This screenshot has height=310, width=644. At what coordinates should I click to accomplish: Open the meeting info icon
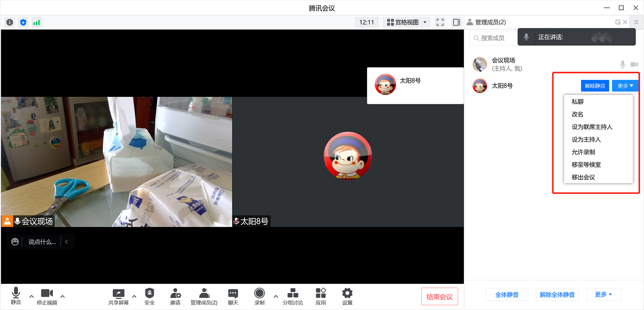10,22
